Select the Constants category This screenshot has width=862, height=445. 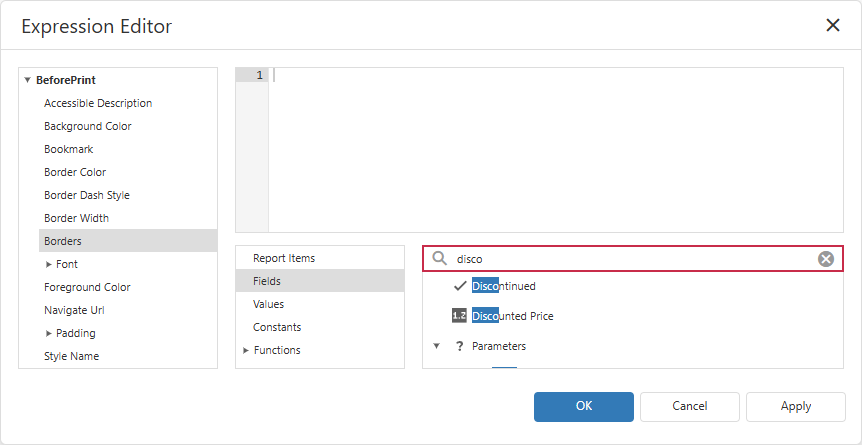[320, 327]
